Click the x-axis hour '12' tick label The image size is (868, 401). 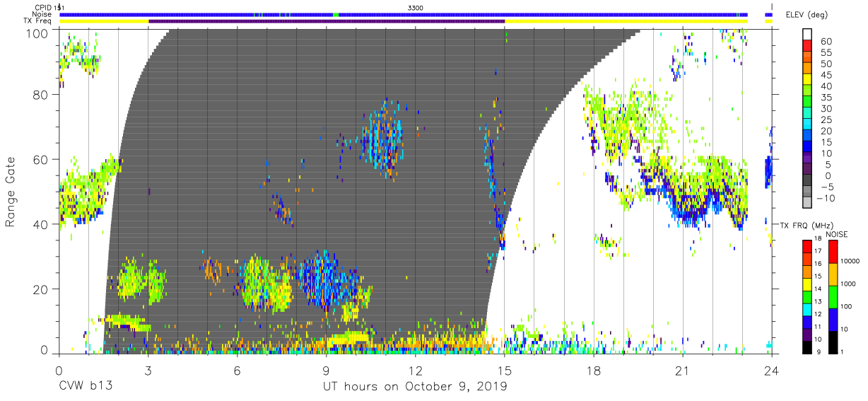tap(415, 370)
